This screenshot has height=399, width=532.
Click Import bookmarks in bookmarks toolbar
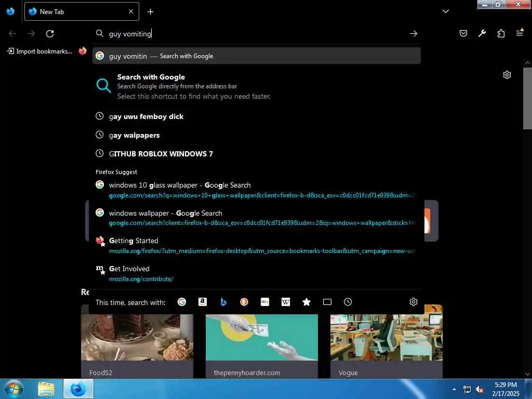tap(40, 51)
